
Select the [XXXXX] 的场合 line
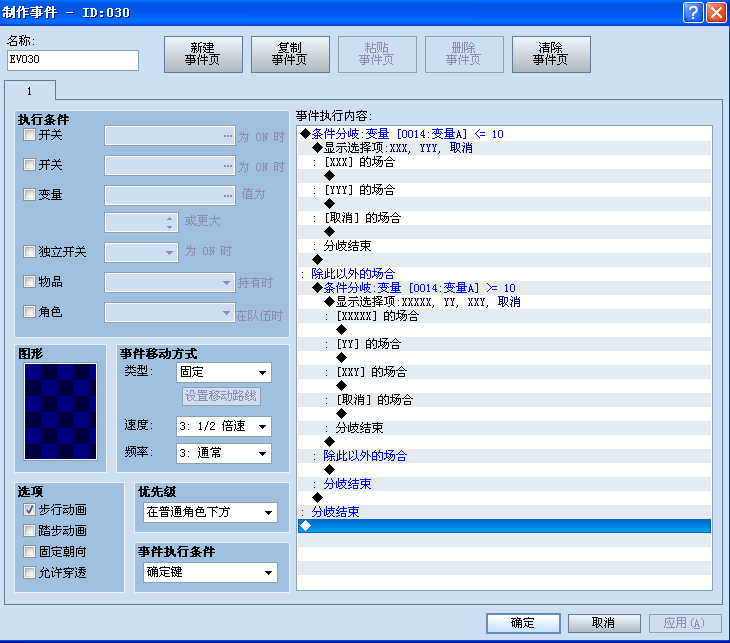click(504, 316)
